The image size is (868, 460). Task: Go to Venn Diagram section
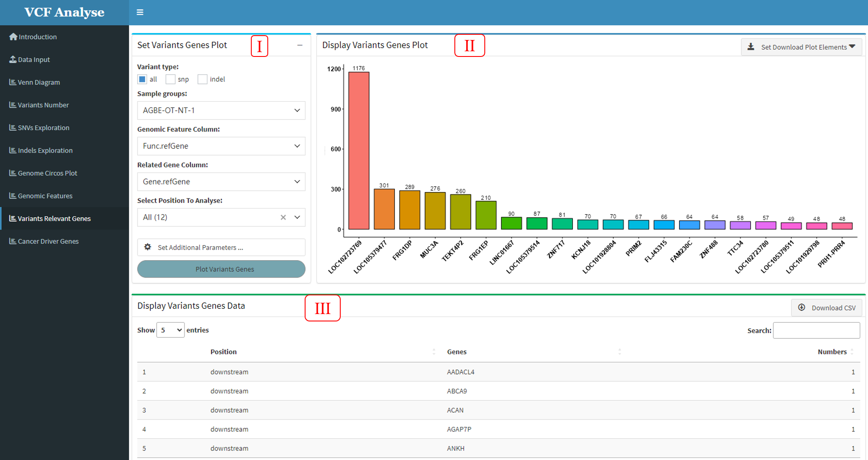tap(39, 82)
